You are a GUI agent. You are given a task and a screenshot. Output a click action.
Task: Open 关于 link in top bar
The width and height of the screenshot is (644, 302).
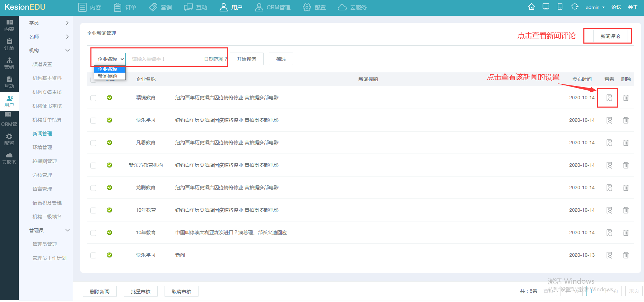pyautogui.click(x=633, y=7)
